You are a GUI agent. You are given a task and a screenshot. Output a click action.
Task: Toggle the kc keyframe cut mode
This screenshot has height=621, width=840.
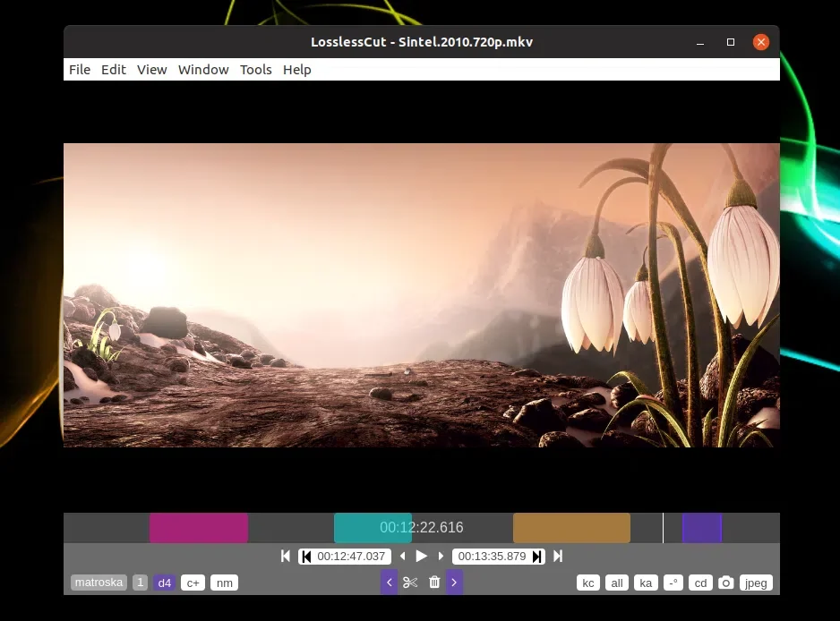click(x=588, y=583)
